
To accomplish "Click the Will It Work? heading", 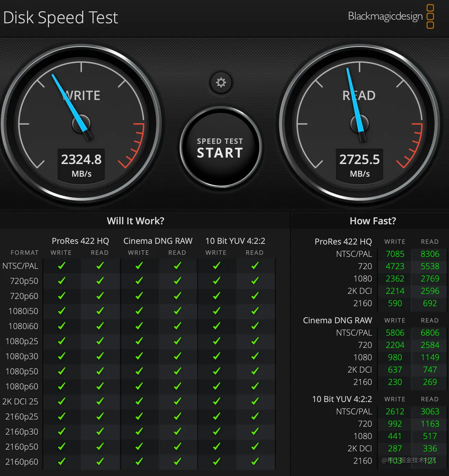I will 135,221.
